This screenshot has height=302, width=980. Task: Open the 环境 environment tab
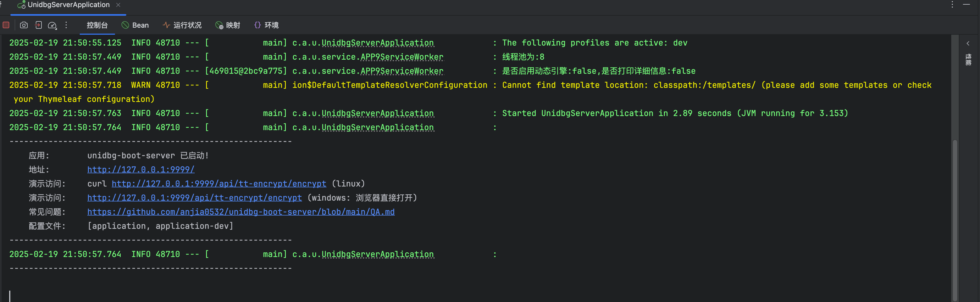(266, 25)
